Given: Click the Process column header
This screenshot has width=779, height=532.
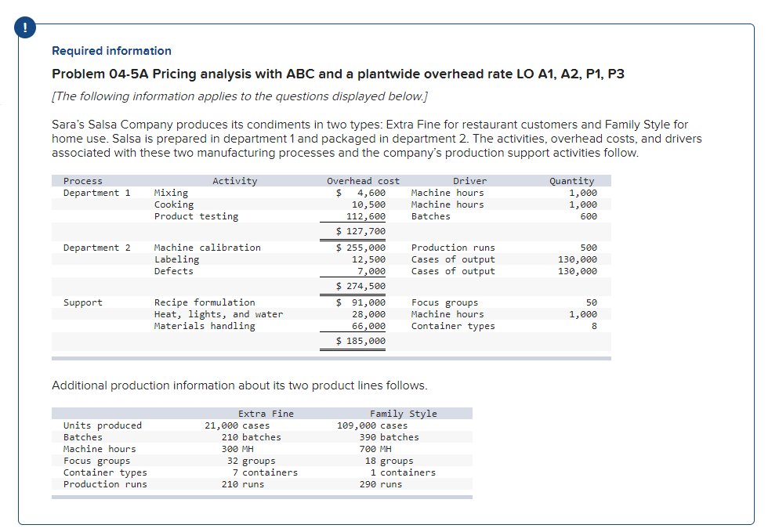Looking at the screenshot, I should (x=81, y=181).
